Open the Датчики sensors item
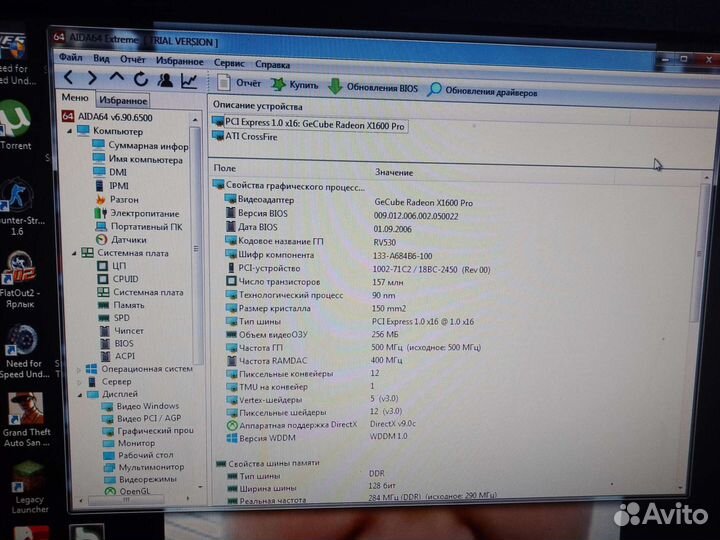This screenshot has height=540, width=720. [x=121, y=240]
